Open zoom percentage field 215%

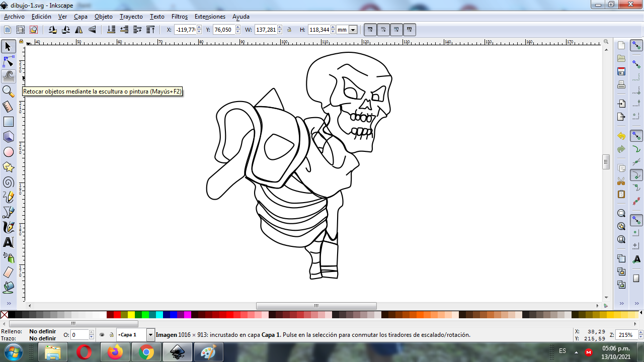click(x=625, y=335)
